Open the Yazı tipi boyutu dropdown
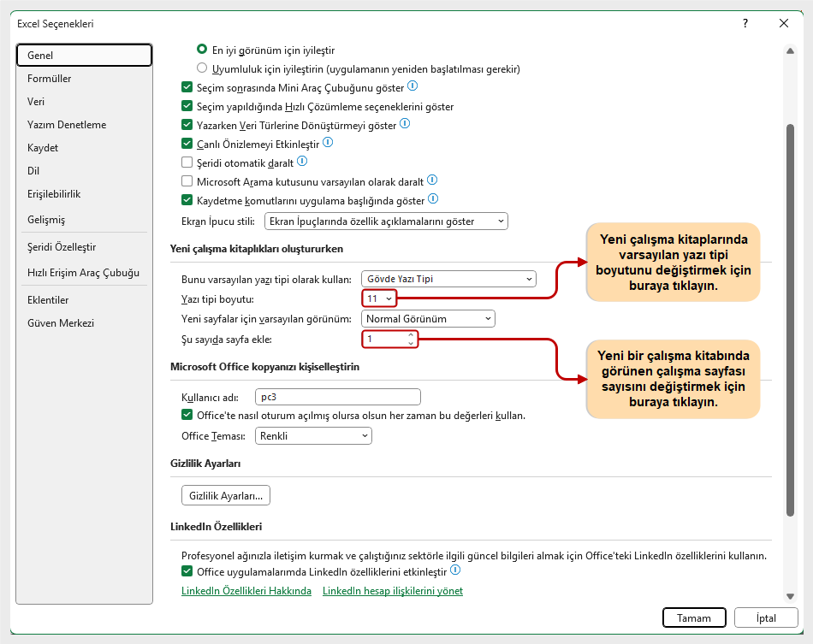Image resolution: width=813 pixels, height=644 pixels. coord(379,298)
